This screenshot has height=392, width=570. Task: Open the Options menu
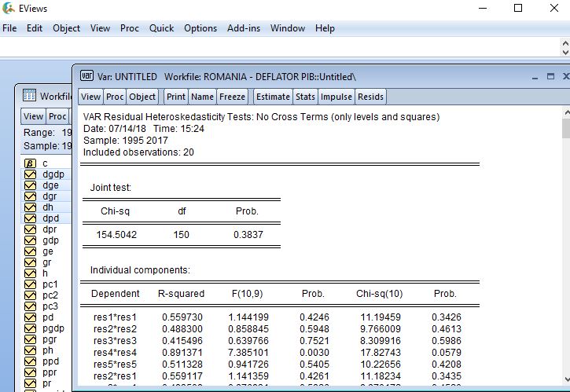[x=200, y=28]
